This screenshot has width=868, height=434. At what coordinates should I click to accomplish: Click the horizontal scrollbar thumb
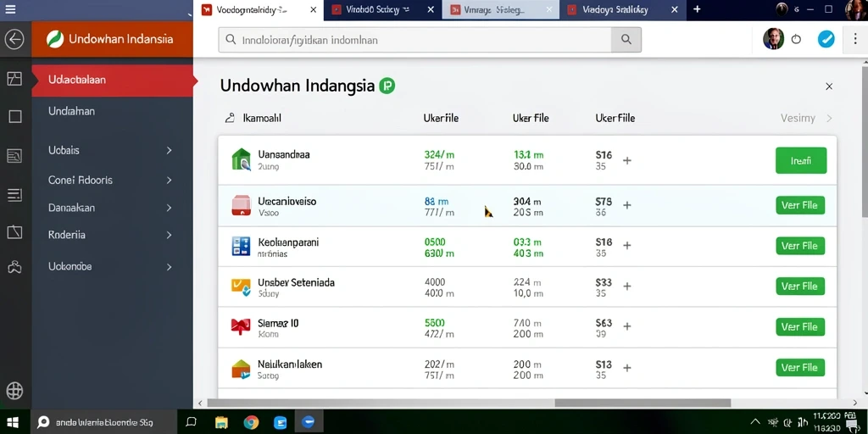(643, 403)
